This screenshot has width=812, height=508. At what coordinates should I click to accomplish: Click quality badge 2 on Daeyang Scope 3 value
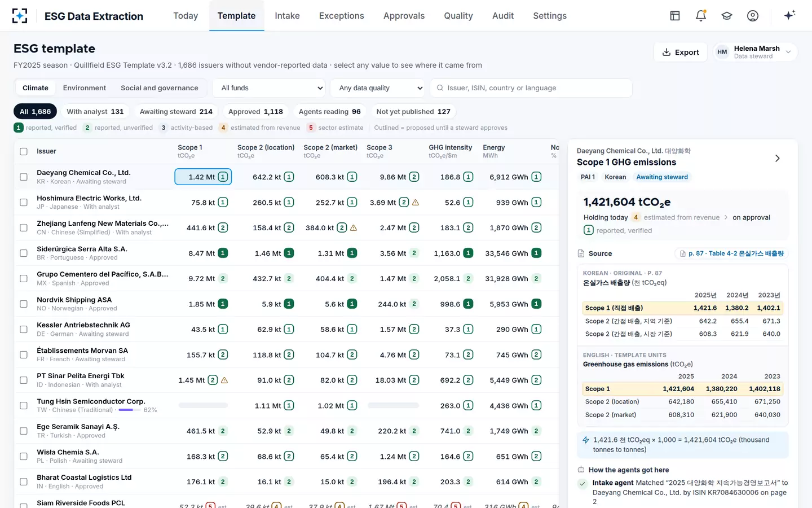(414, 177)
